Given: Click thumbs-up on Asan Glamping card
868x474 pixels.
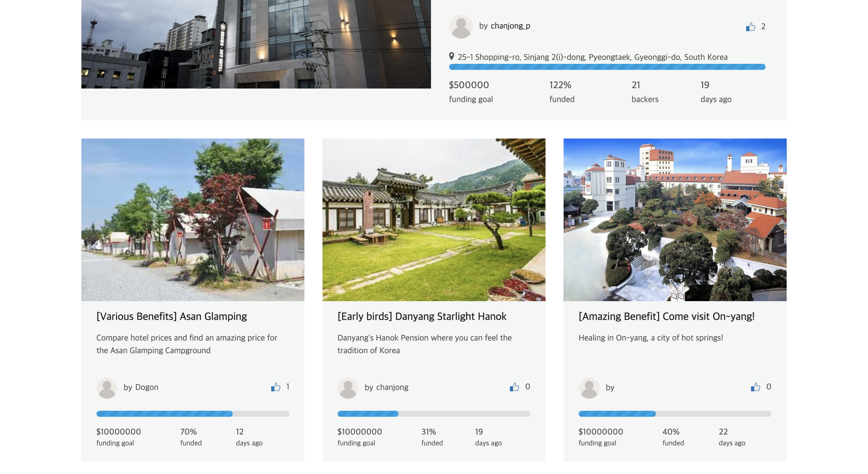Looking at the screenshot, I should (276, 387).
